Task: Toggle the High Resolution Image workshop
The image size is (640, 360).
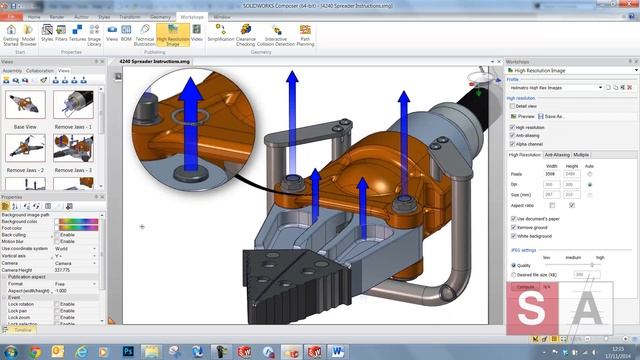Action: click(173, 35)
